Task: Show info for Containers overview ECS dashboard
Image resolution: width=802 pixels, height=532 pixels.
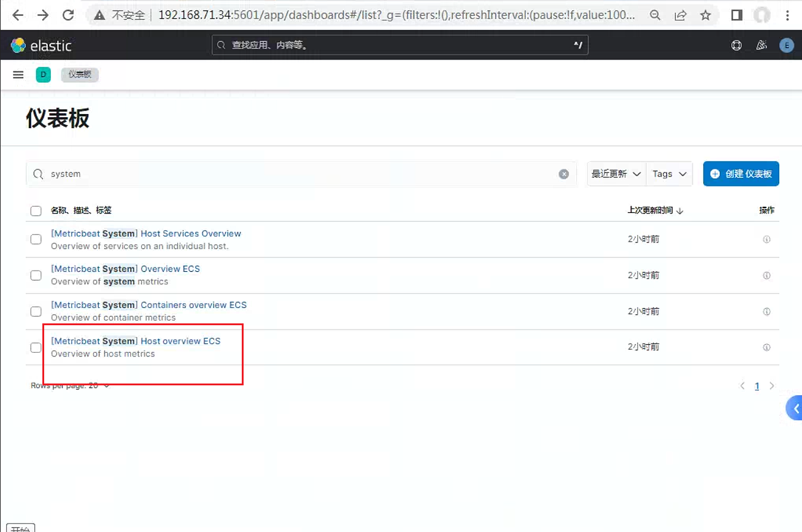Action: [766, 312]
